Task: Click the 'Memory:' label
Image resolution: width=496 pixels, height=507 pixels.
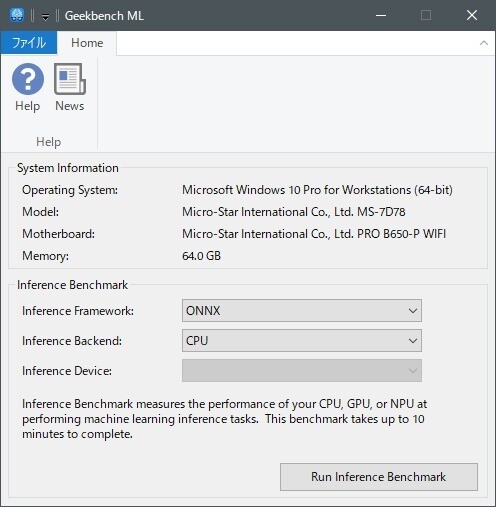Action: coord(45,256)
